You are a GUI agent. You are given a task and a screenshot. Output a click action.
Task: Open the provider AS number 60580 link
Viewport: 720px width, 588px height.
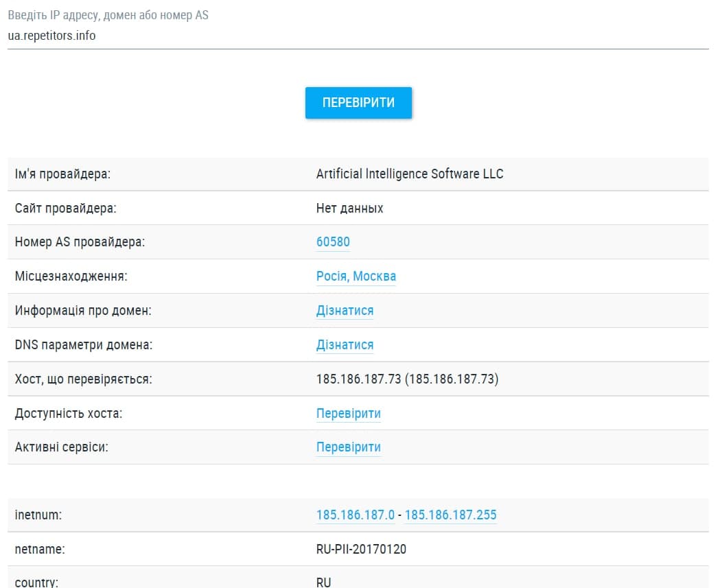click(x=333, y=242)
